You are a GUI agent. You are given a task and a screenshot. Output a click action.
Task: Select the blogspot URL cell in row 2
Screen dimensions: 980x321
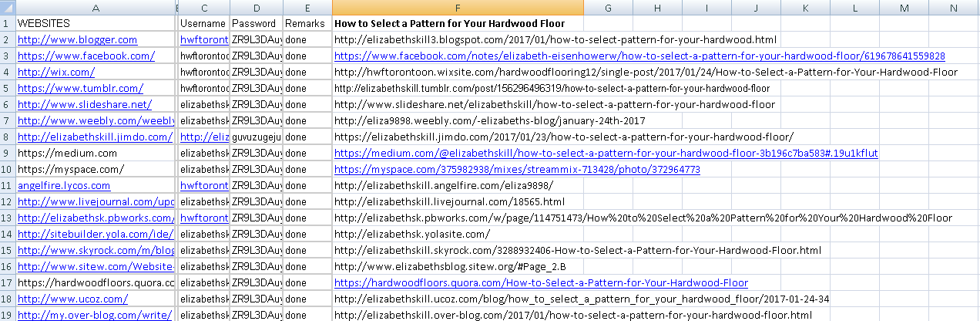coord(458,39)
